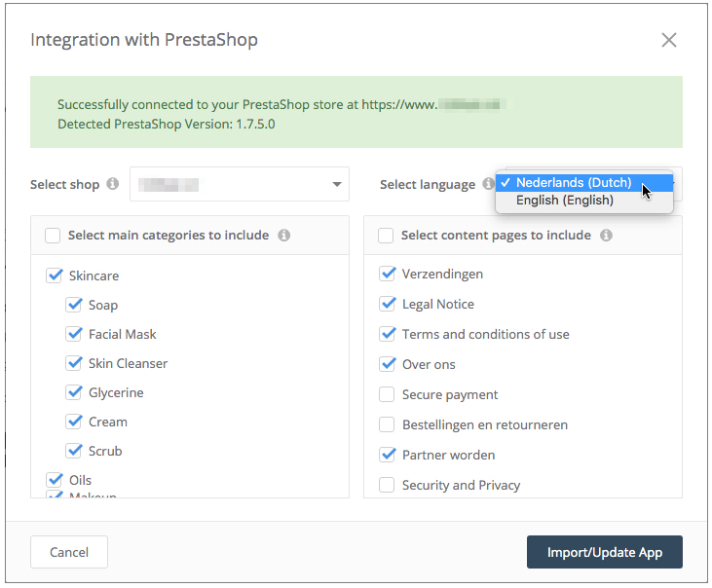Enable Bestellingen en retourneren checkbox
This screenshot has height=588, width=712.
pyautogui.click(x=387, y=424)
